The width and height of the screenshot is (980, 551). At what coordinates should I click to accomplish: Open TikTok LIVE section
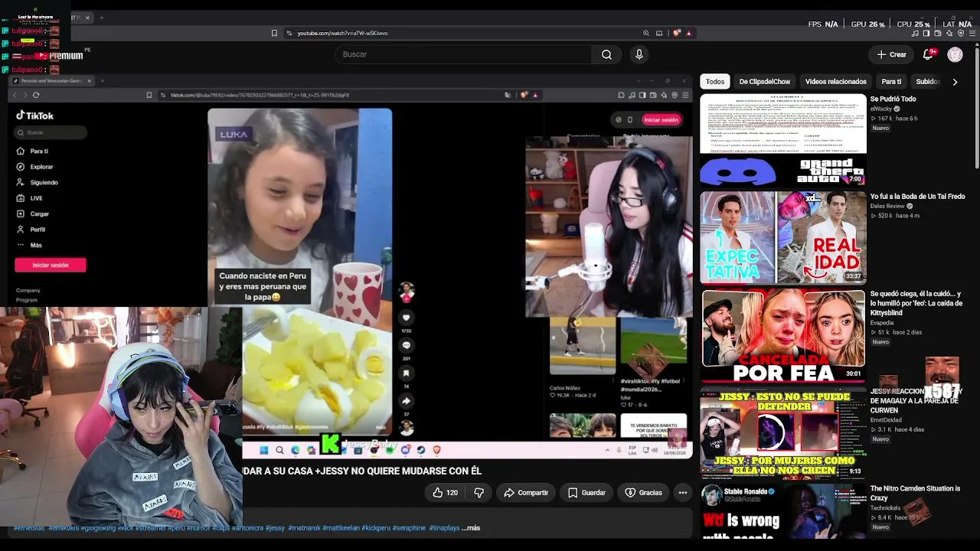[30, 198]
